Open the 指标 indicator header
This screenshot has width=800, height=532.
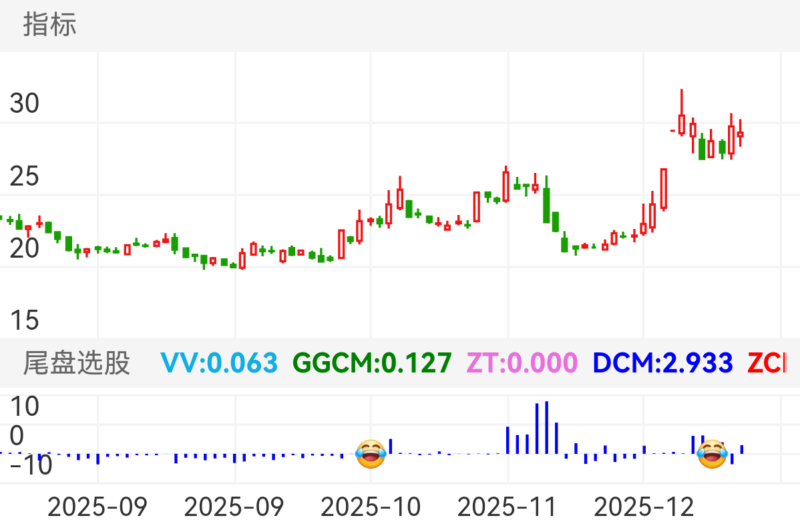coord(50,25)
